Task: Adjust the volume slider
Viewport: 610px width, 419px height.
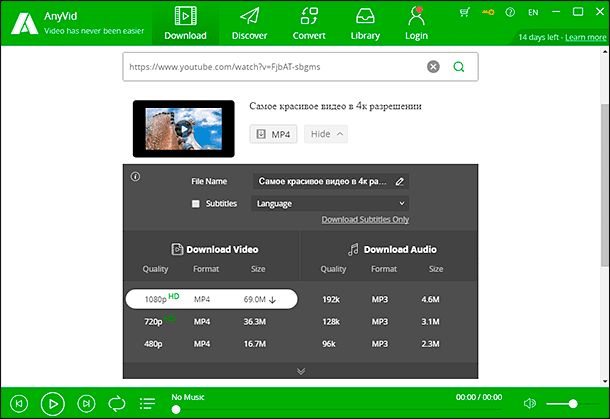Action: (573, 403)
